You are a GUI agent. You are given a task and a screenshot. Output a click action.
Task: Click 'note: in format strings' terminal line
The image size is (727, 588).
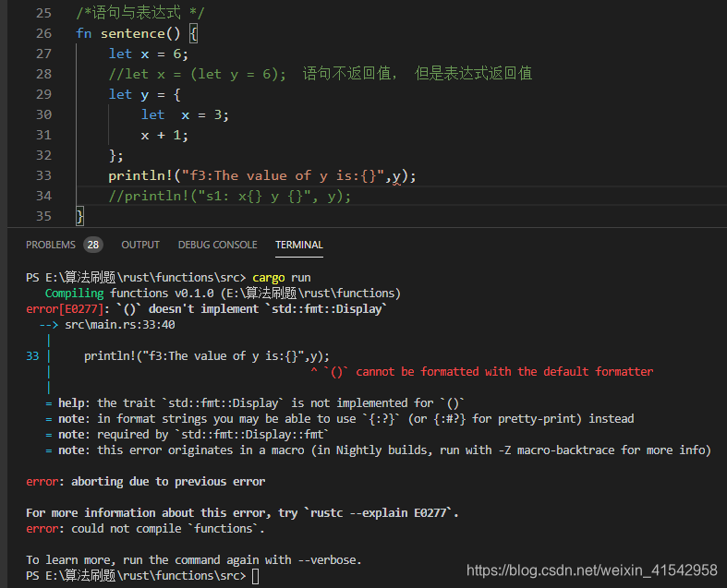click(339, 419)
